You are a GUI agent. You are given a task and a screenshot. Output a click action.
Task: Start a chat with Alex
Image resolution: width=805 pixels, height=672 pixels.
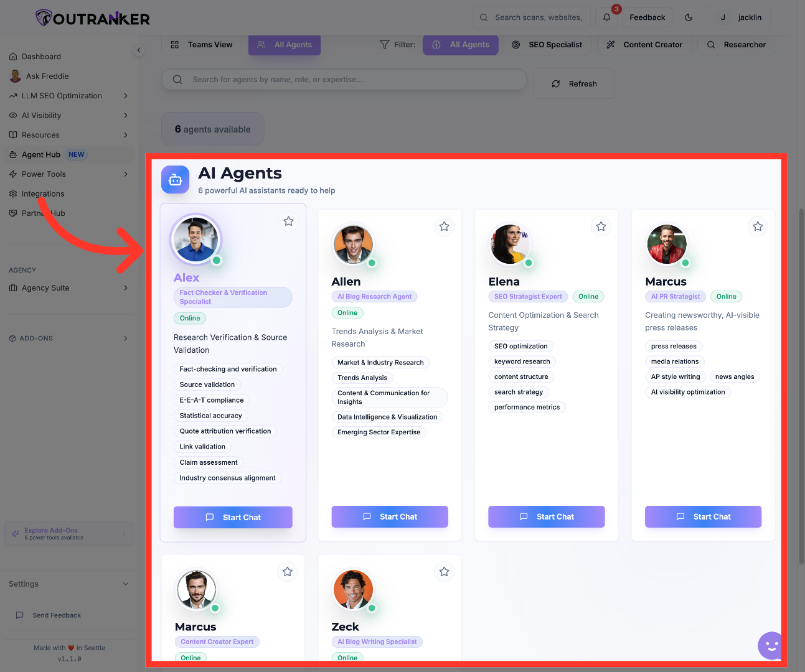233,518
